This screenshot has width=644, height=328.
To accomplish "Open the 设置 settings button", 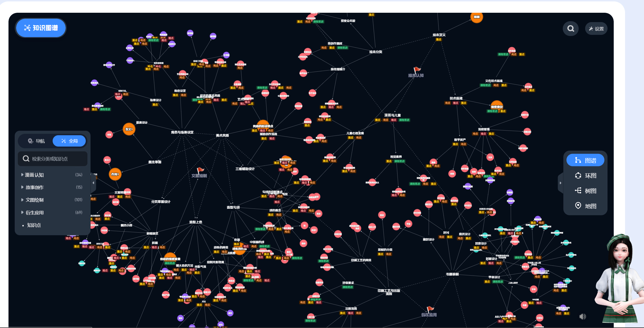I will [596, 29].
